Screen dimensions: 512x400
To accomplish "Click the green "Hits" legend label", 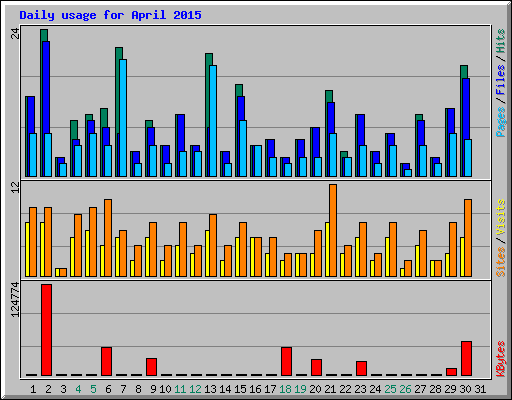I will (501, 41).
